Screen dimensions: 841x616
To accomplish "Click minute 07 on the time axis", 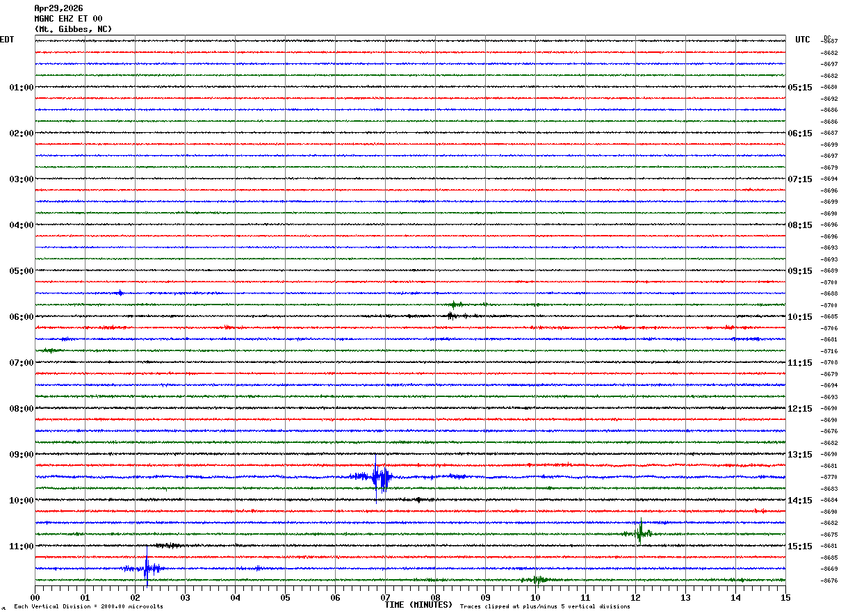I will tap(386, 597).
